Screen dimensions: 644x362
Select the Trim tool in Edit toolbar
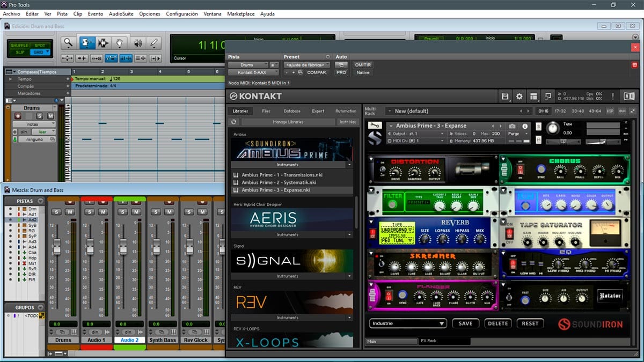point(86,43)
